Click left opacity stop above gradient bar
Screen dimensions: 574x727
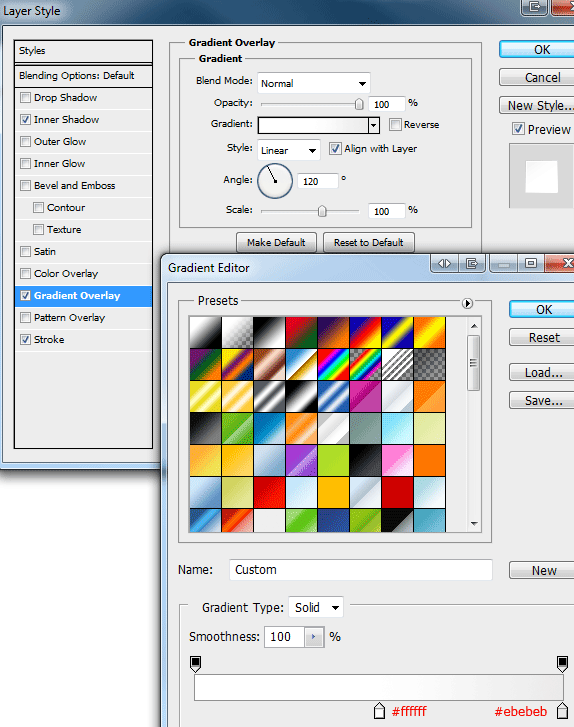click(x=196, y=664)
